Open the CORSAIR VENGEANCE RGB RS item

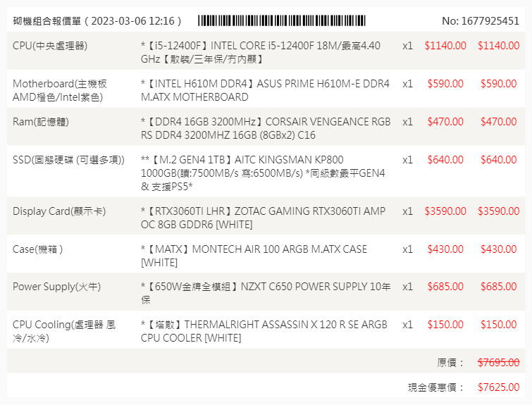(x=264, y=128)
